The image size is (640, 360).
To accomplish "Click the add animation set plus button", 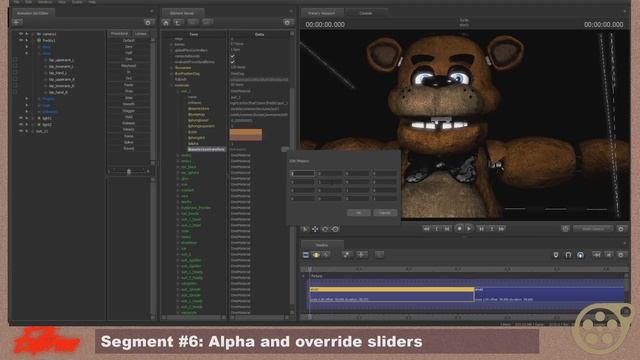I will (17, 22).
